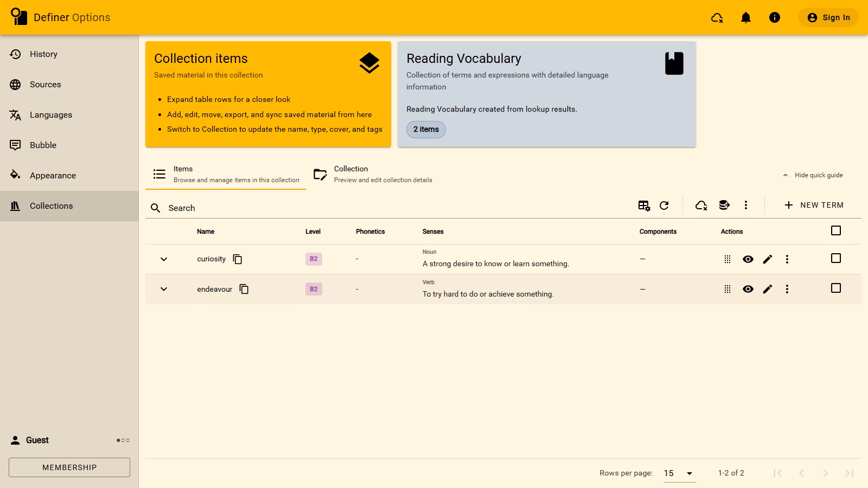Image resolution: width=868 pixels, height=488 pixels.
Task: Open the toolbar more options menu
Action: point(746,206)
